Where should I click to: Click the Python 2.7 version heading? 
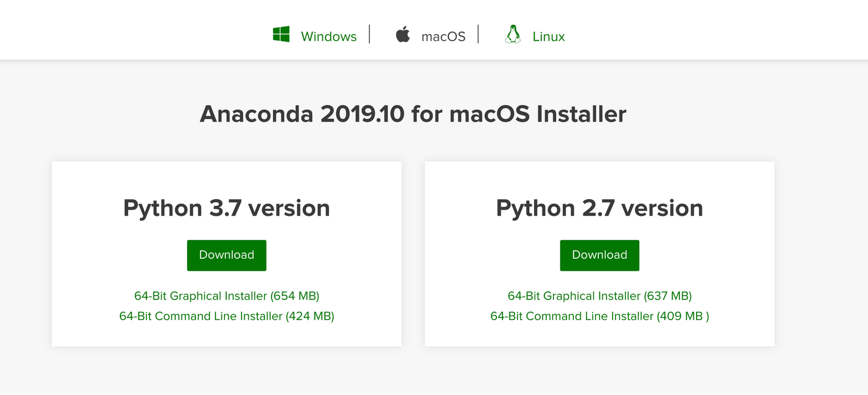coord(599,208)
